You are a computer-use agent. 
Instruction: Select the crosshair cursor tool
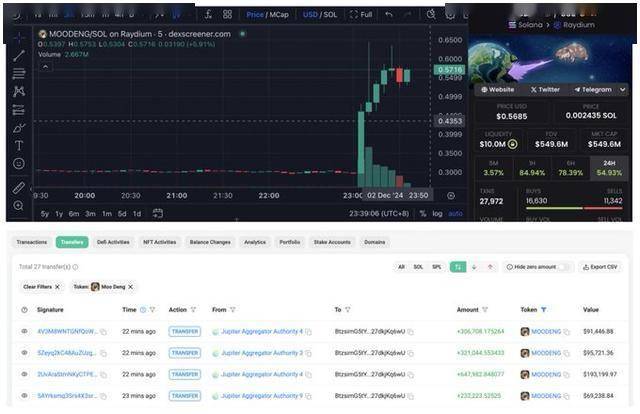[x=19, y=38]
